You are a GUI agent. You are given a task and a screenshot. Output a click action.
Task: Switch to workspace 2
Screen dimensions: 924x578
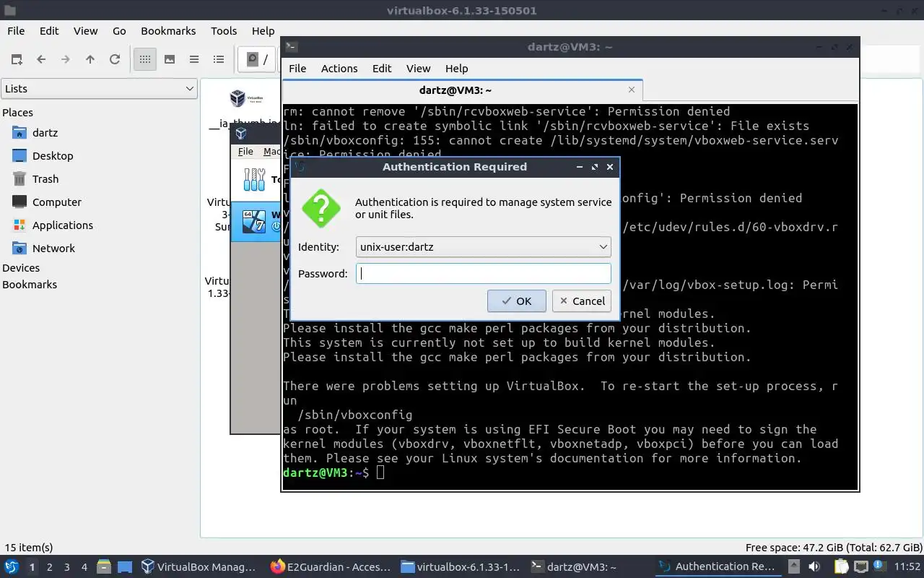click(49, 567)
